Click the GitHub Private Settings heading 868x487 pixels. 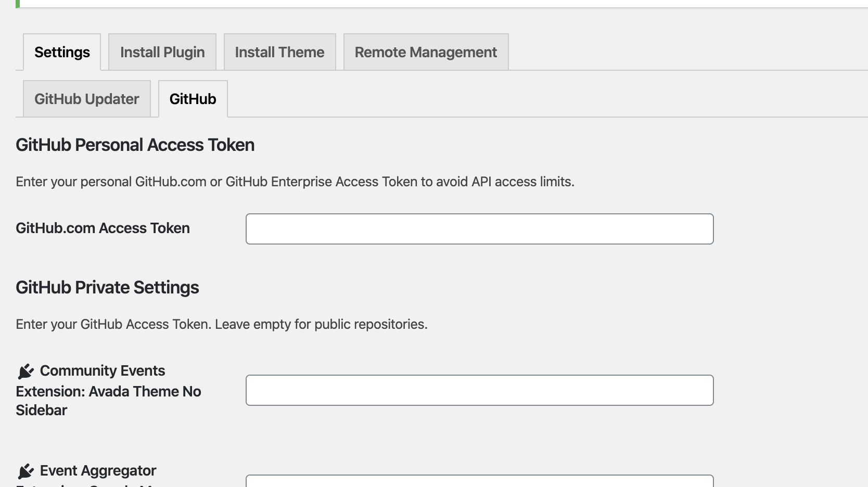click(107, 287)
